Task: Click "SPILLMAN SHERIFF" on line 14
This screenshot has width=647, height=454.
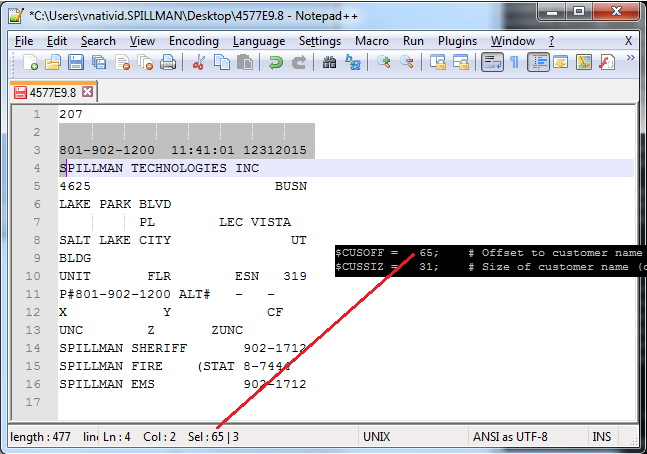Action: (123, 348)
